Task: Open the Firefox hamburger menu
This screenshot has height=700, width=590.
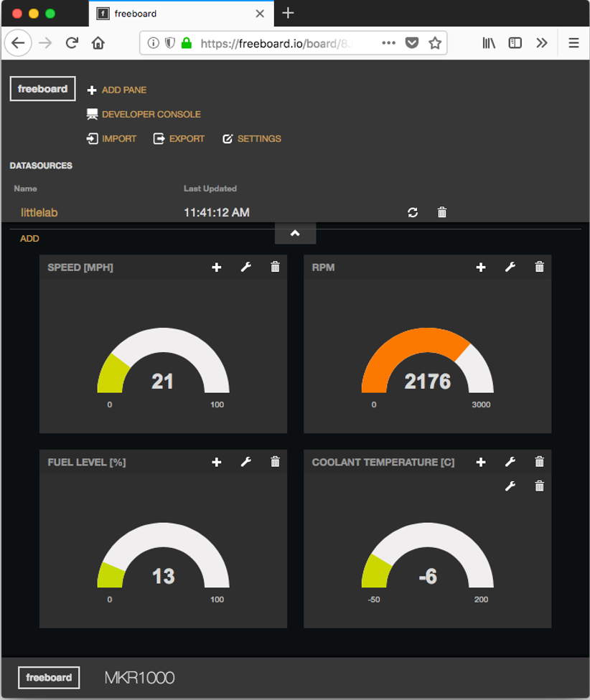Action: (x=573, y=43)
